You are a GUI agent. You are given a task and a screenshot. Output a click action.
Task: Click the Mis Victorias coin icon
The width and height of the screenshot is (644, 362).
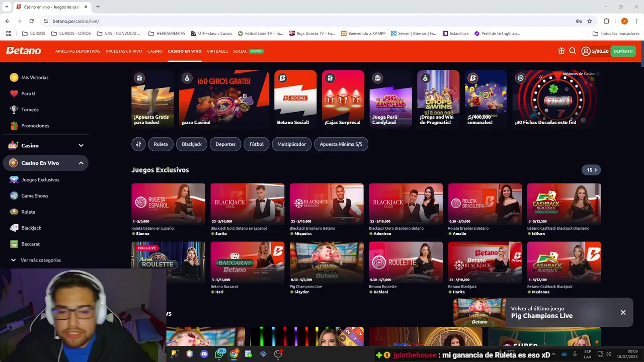(x=14, y=77)
